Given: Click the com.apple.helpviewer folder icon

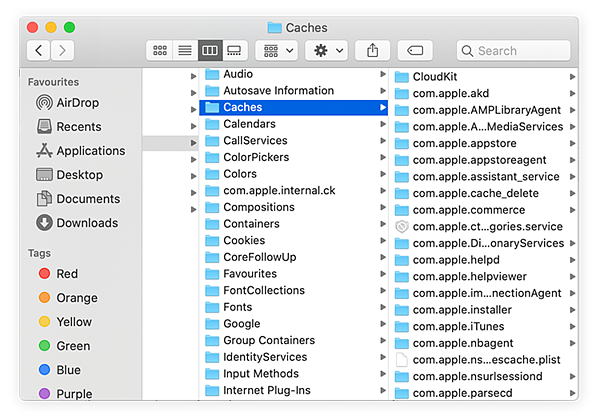Looking at the screenshot, I should click(402, 277).
